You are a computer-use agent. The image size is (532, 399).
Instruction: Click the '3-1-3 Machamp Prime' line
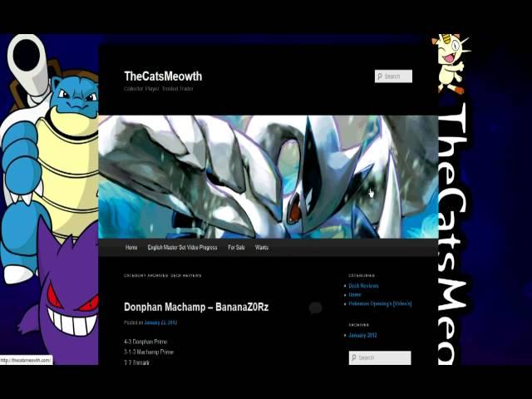(149, 352)
